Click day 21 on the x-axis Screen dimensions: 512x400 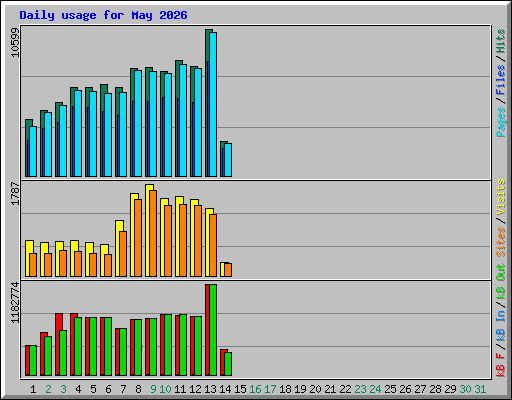pyautogui.click(x=330, y=389)
